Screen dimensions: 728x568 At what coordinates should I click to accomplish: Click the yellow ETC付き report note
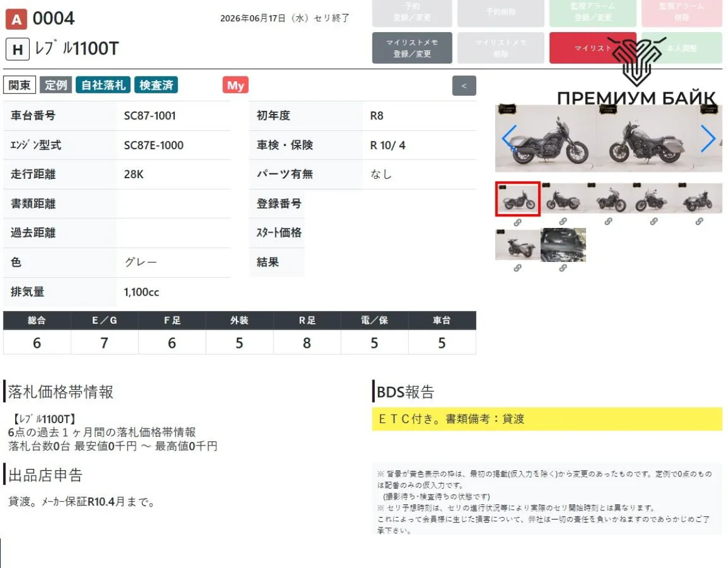pos(547,419)
